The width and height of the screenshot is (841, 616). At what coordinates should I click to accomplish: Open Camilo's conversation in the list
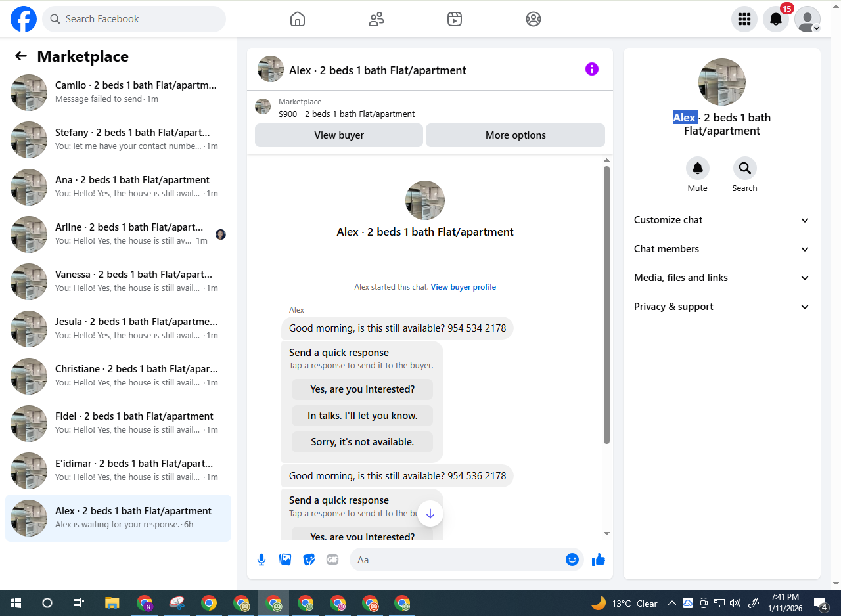point(118,93)
